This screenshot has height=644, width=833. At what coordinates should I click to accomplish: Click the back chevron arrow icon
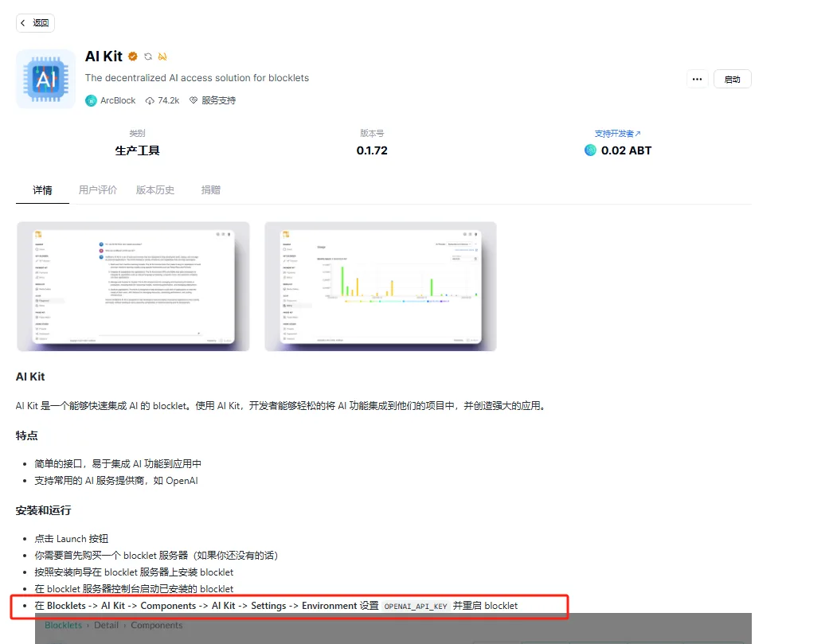23,23
